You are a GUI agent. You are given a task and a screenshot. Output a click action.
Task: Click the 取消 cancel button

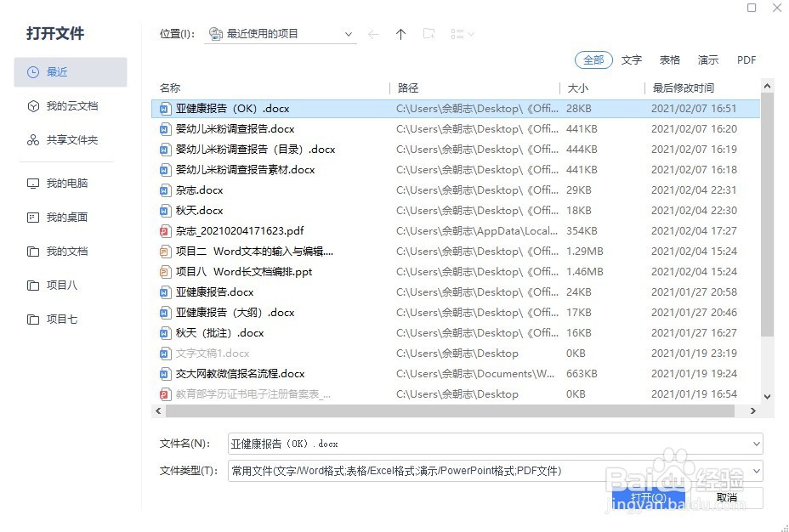tap(728, 498)
